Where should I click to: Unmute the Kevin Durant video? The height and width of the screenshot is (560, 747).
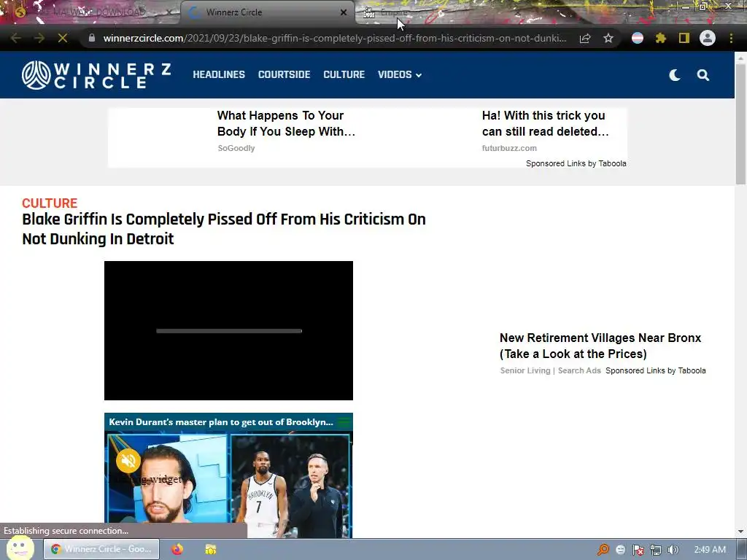point(128,461)
